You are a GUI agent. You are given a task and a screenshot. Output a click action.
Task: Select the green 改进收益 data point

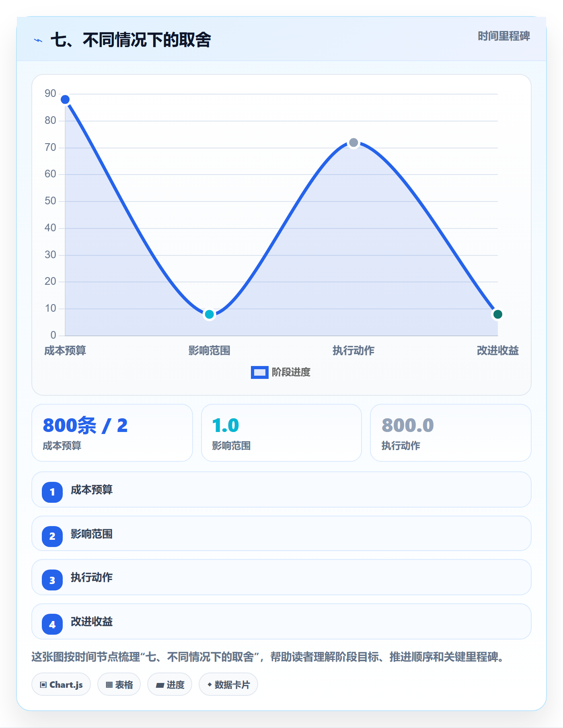click(497, 314)
